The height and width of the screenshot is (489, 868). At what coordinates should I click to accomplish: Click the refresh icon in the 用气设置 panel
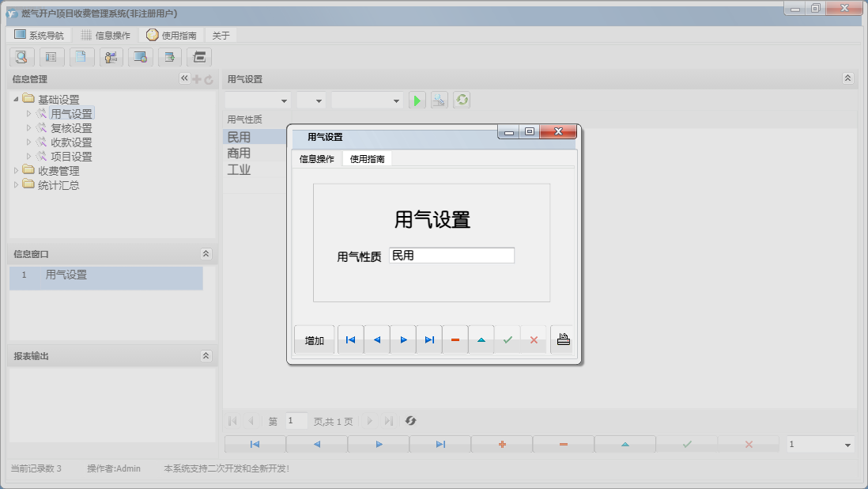(461, 100)
